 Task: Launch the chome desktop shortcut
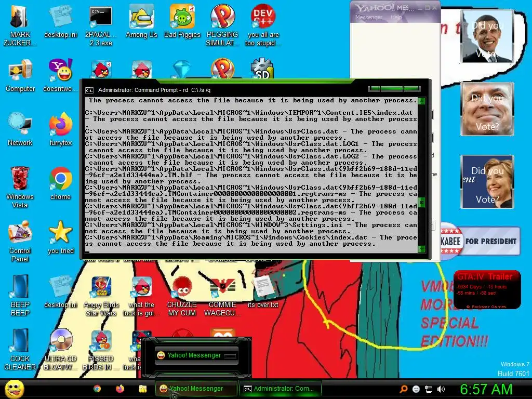(60, 183)
